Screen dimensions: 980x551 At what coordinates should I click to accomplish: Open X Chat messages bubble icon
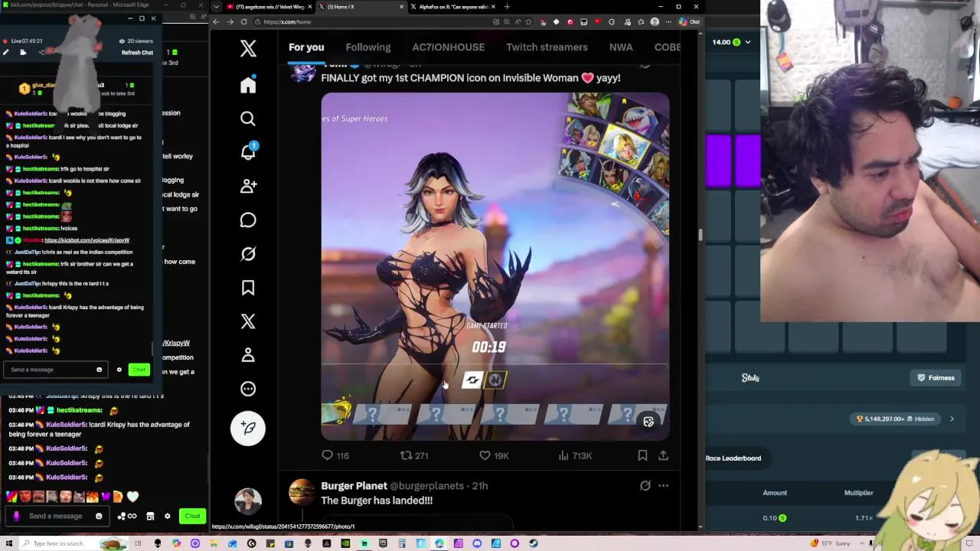click(248, 220)
